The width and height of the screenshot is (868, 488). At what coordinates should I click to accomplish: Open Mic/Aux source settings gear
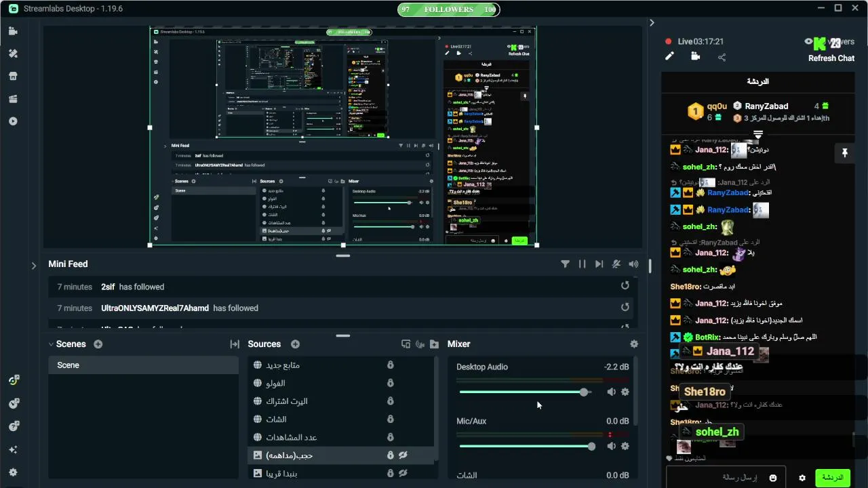coord(625,446)
